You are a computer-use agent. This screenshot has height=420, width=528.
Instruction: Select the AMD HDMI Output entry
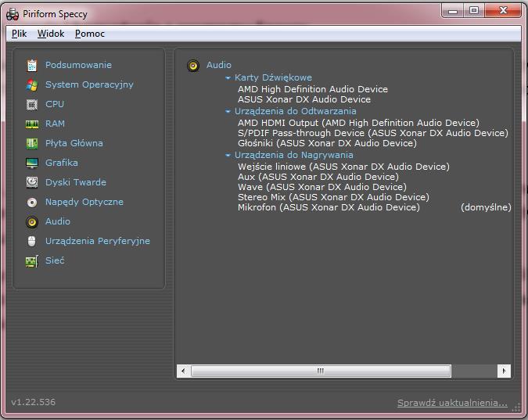(x=358, y=123)
